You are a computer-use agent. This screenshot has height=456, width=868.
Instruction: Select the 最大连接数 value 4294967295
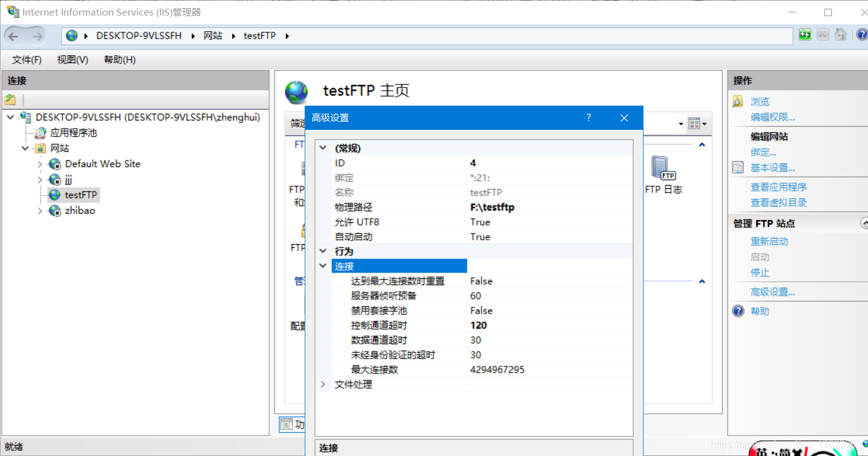pyautogui.click(x=497, y=370)
